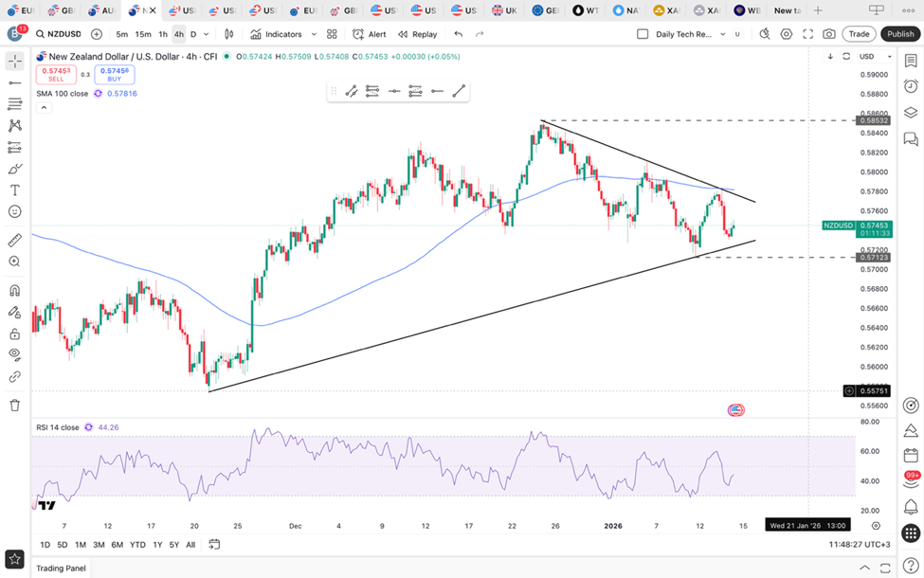Screen dimensions: 924x578
Task: Click the 11:48:27 UTC+3 timezone
Action: pyautogui.click(x=860, y=545)
